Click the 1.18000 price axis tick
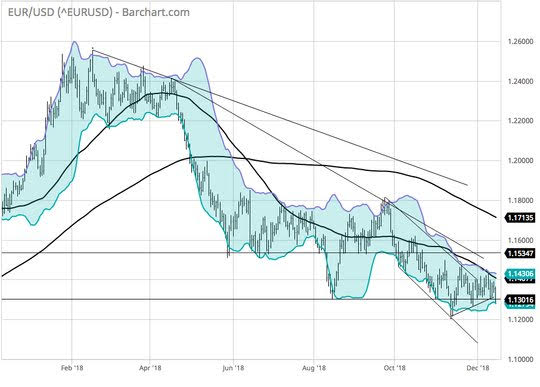This screenshot has height=387, width=540. [x=520, y=201]
